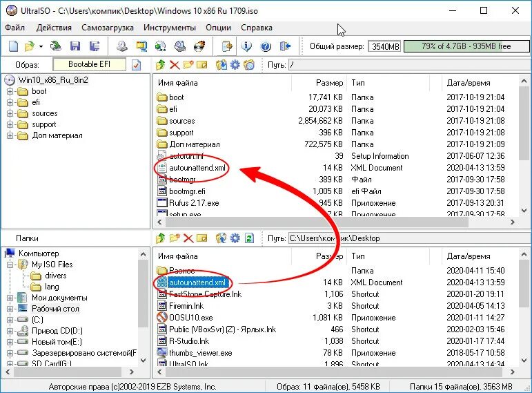Create a new image with New icon
532x393 pixels.
(x=14, y=46)
